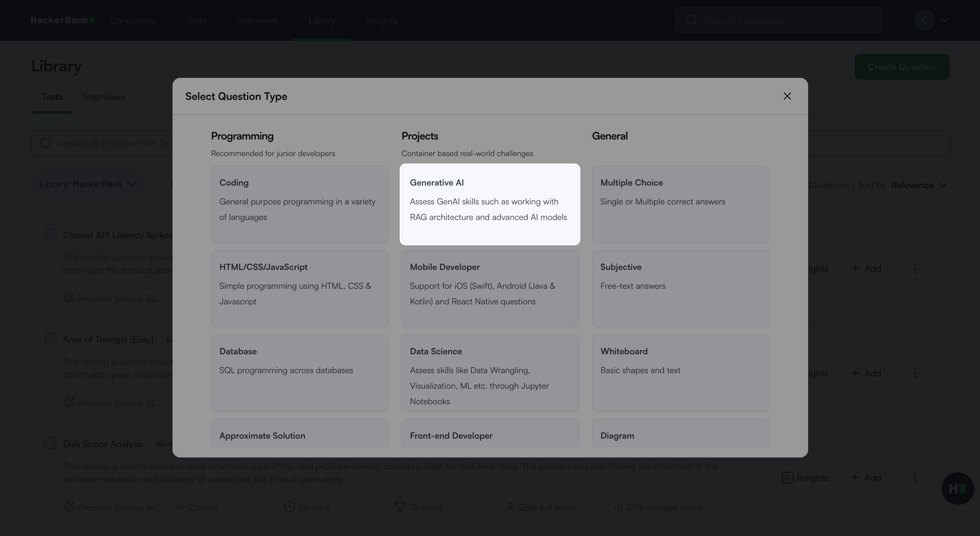Screen dimensions: 980x536
Task: Click the General column heading
Action: pyautogui.click(x=610, y=136)
